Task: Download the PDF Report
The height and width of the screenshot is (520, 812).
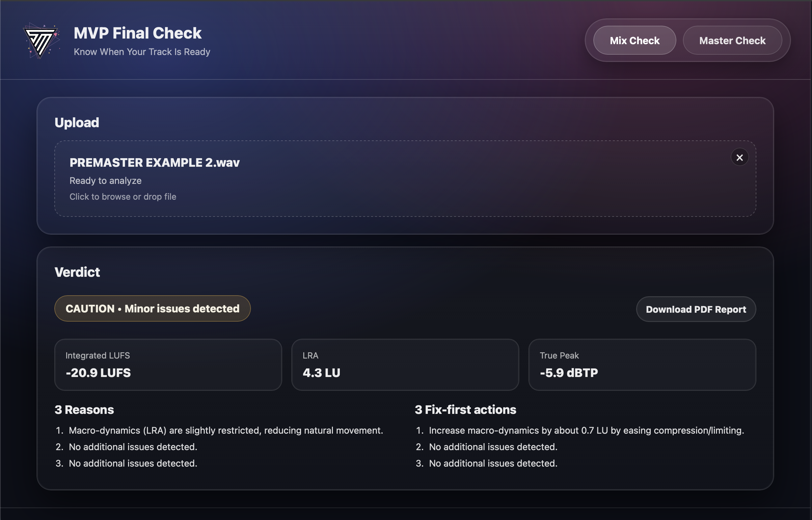Action: (696, 309)
